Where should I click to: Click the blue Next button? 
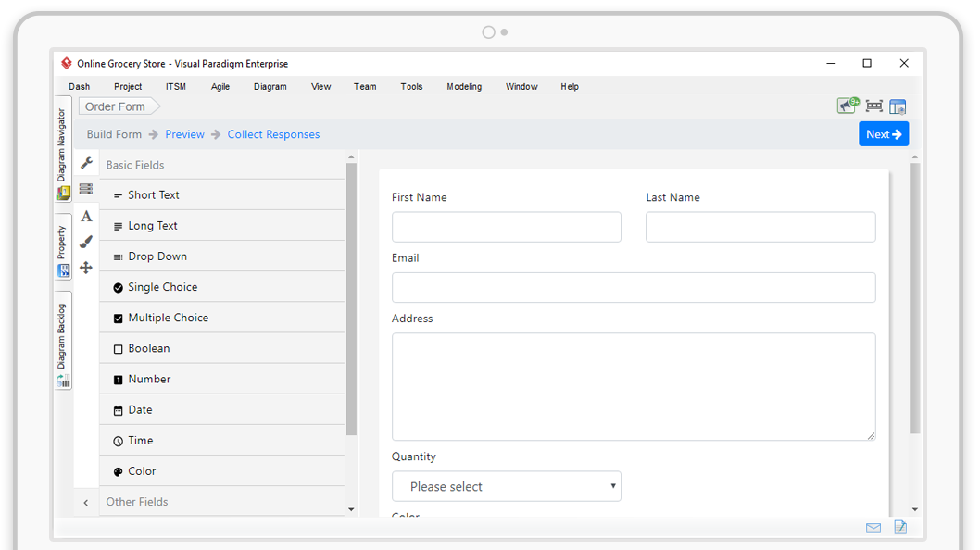[883, 134]
